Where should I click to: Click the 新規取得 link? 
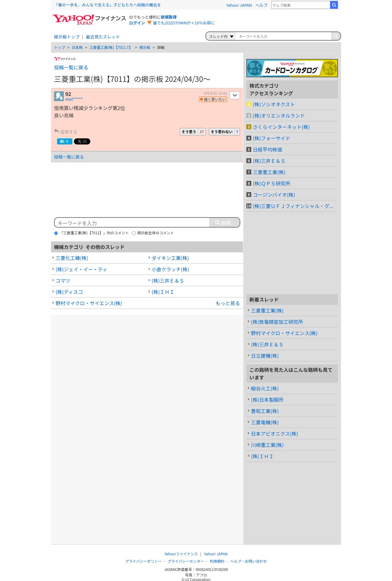point(169,17)
